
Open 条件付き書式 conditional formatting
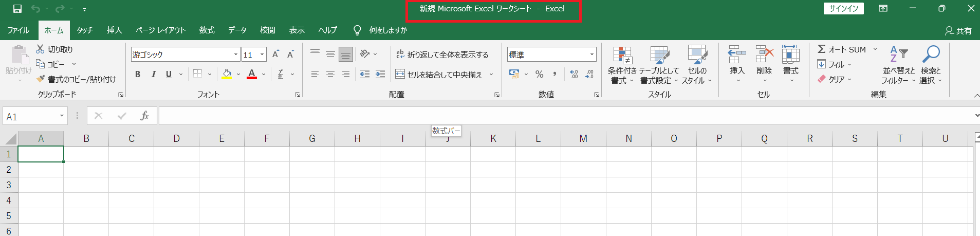[x=622, y=65]
